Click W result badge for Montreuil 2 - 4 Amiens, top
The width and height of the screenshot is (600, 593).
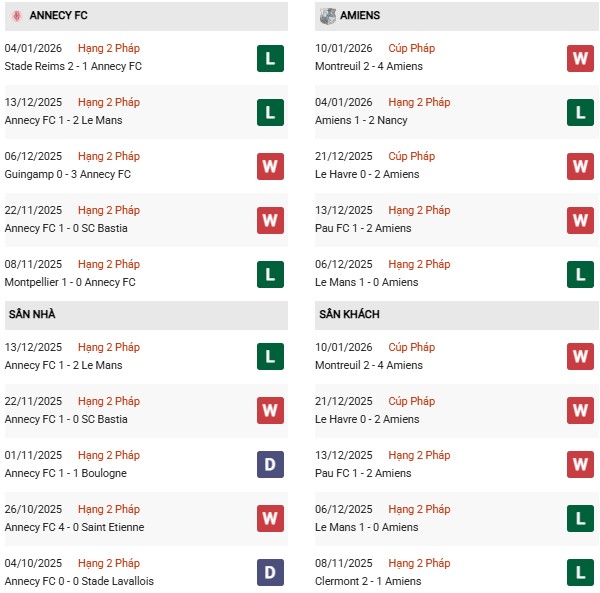click(580, 58)
